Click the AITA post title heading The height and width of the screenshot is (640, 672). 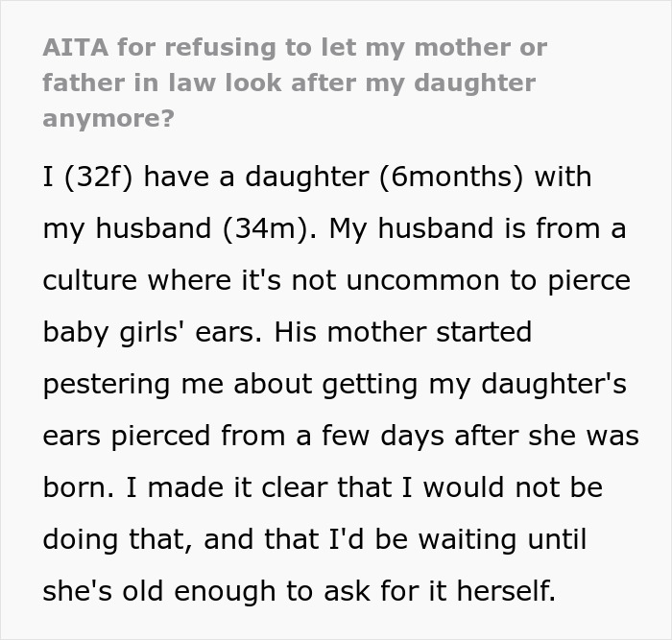(x=288, y=83)
